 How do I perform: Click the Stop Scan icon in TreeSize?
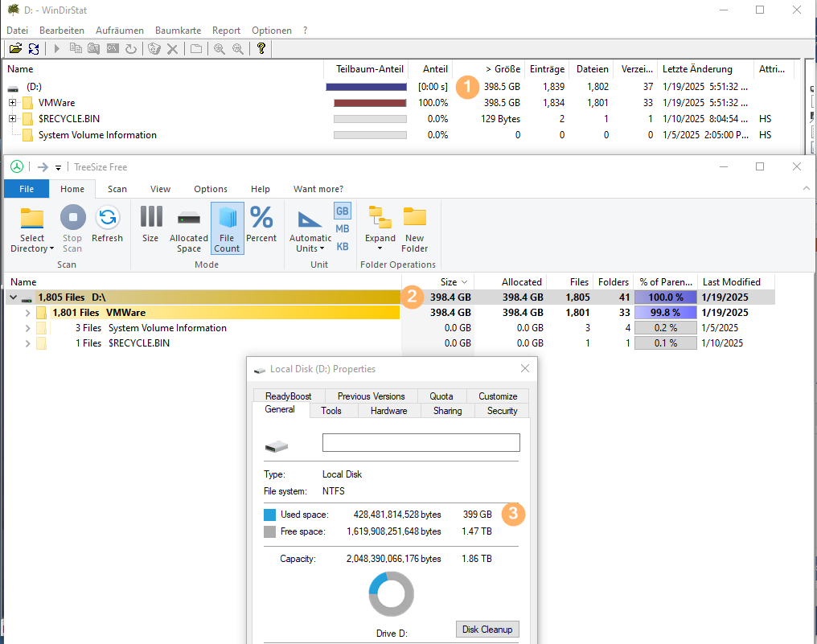72,217
